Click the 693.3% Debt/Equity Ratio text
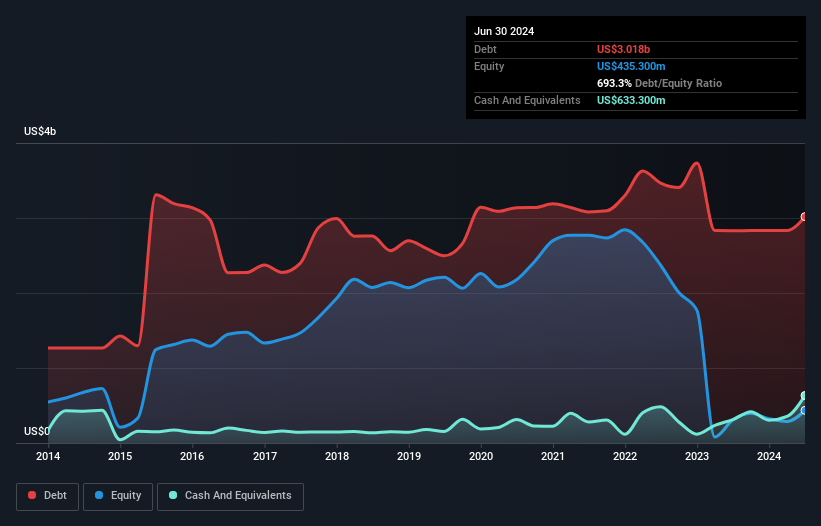821x526 pixels. tap(659, 83)
